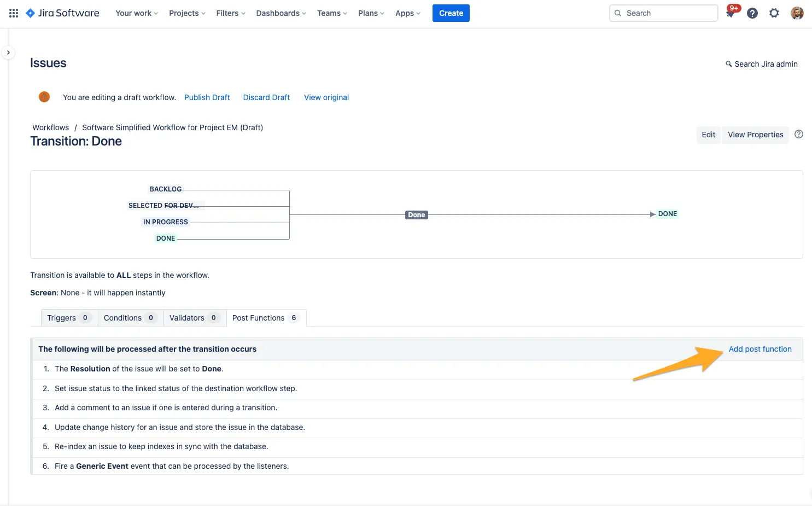
Task: Switch to the Conditions tab
Action: click(131, 318)
